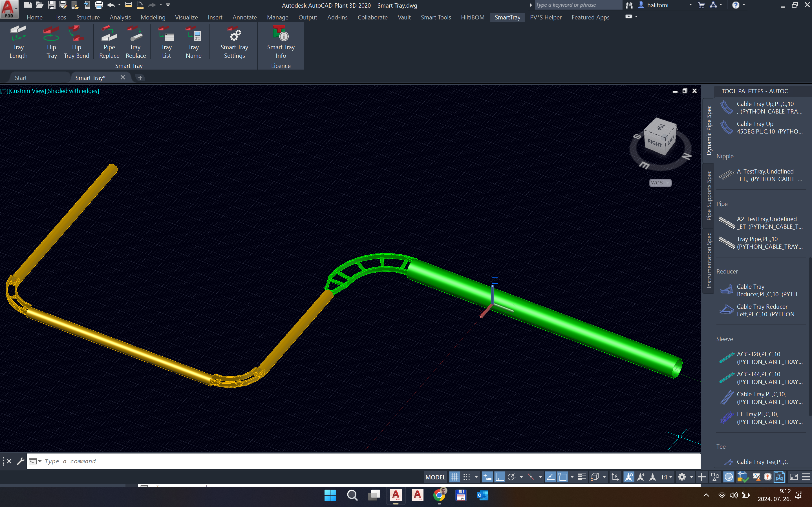
Task: Open Smart Tray Settings
Action: pos(234,43)
